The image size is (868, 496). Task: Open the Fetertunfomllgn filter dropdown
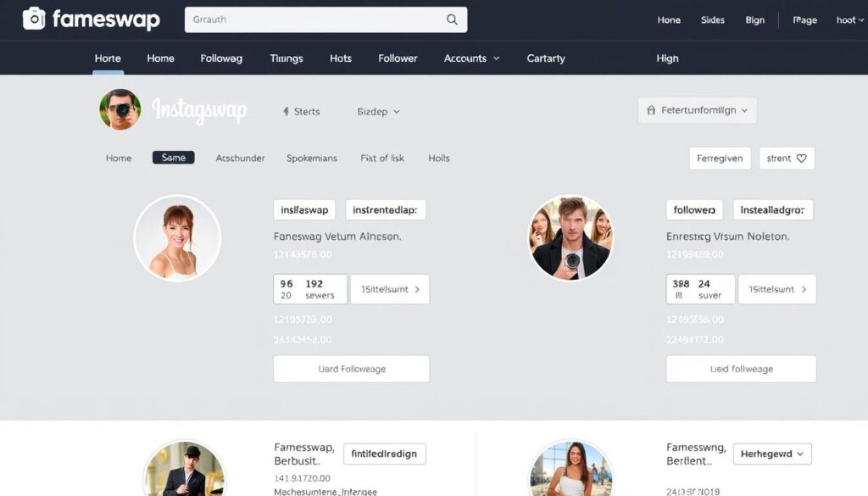[x=697, y=109]
